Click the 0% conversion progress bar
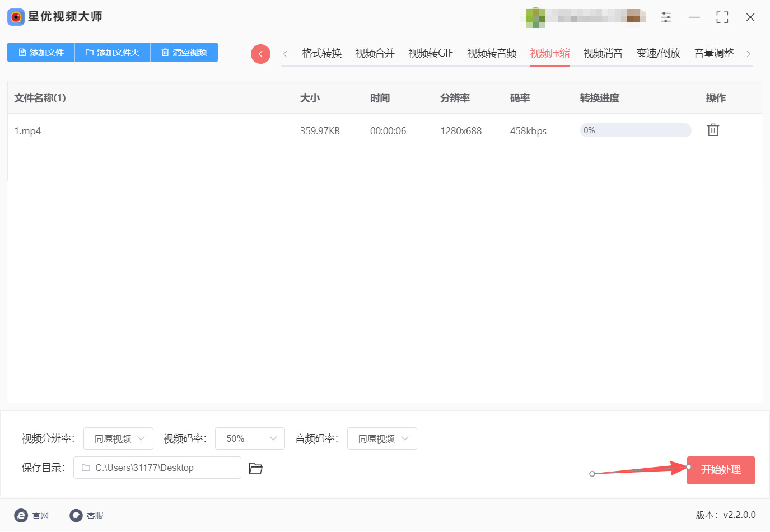 pos(636,130)
